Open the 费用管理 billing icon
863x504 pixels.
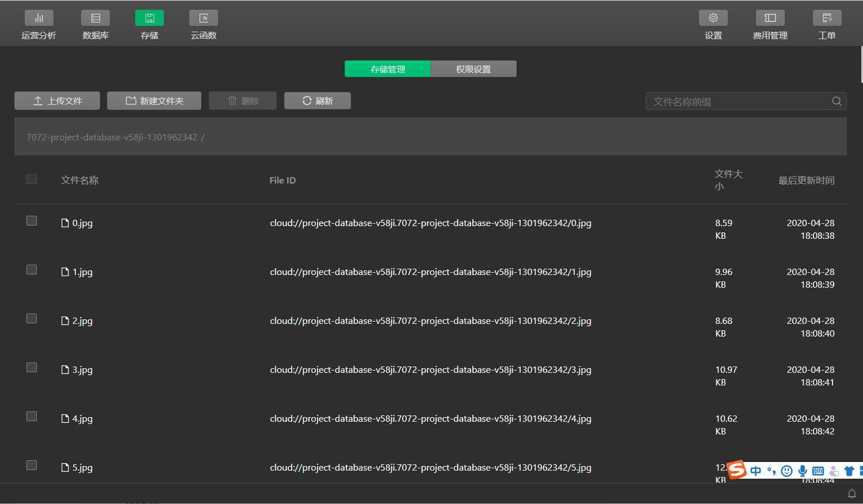pos(770,18)
